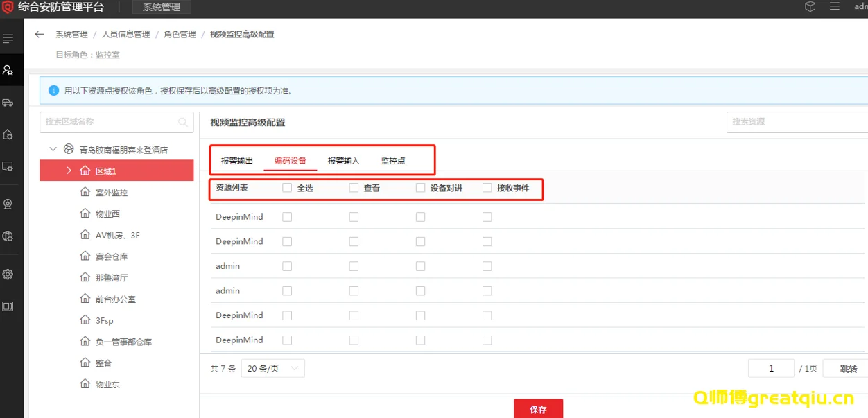
Task: Expand the 区域1 tree node arrow
Action: [69, 171]
